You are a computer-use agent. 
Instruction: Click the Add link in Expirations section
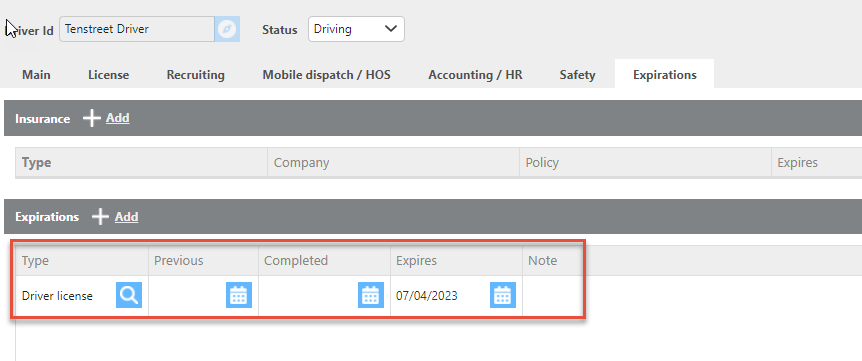coord(126,216)
